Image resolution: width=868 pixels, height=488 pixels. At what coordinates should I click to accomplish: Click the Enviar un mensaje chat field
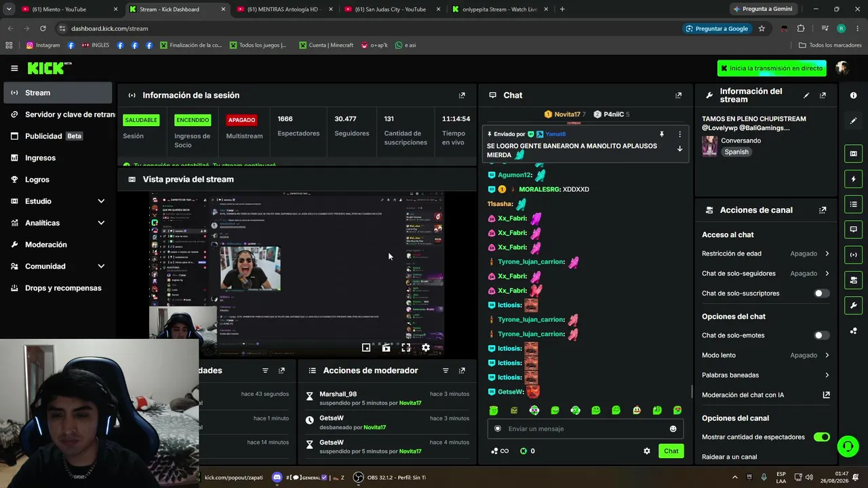point(585,429)
